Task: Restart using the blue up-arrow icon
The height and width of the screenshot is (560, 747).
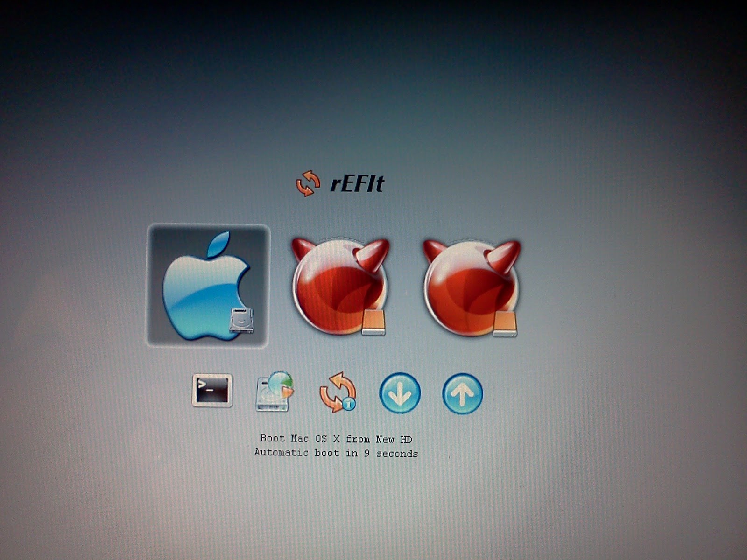Action: 463,393
